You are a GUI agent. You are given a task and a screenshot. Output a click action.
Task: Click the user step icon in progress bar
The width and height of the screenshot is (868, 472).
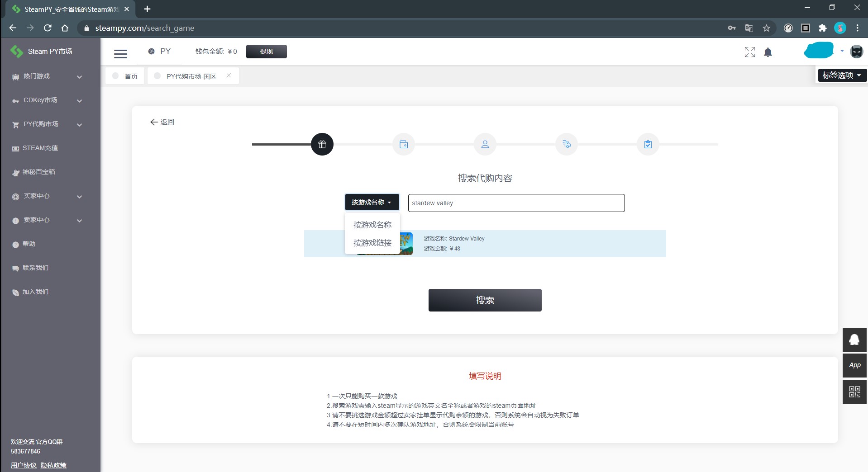(x=485, y=144)
